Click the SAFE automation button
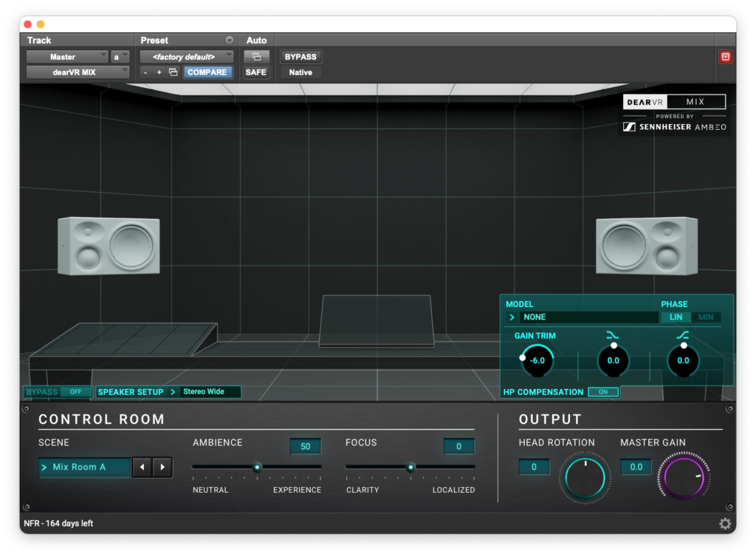Screen dimensions: 756x557 pos(256,72)
